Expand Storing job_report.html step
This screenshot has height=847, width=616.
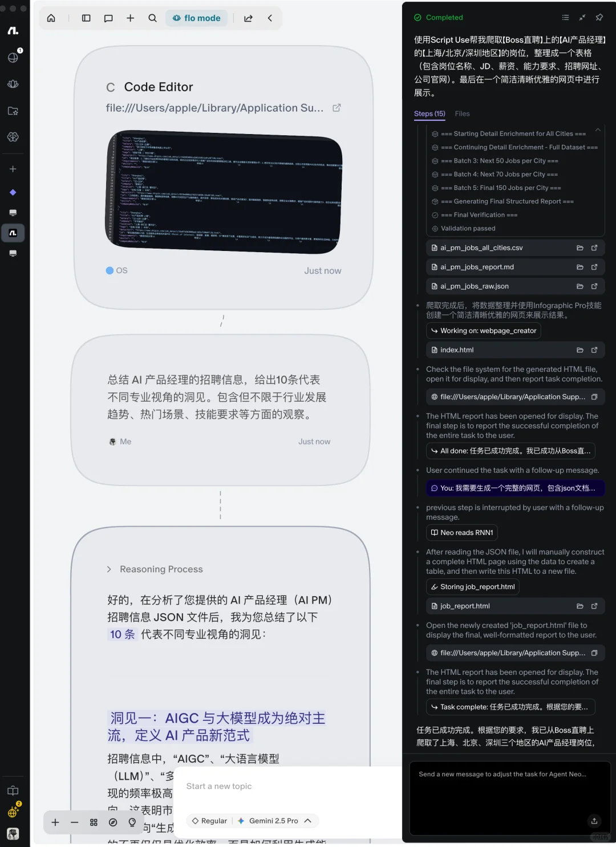tap(473, 587)
